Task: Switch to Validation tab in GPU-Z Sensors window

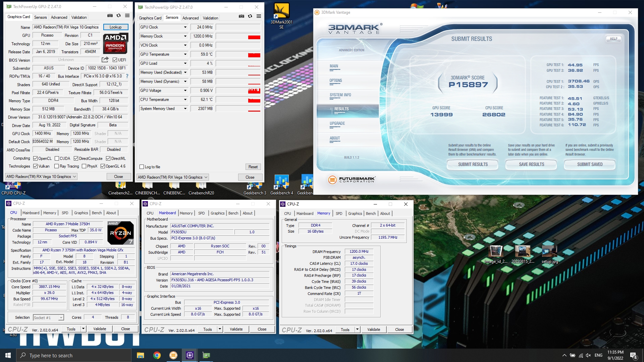Action: pos(210,18)
